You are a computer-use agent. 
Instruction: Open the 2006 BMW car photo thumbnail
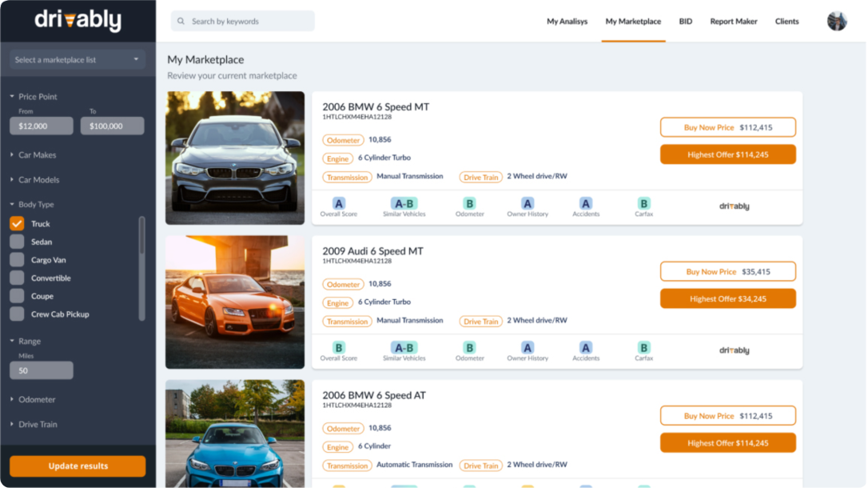(235, 157)
